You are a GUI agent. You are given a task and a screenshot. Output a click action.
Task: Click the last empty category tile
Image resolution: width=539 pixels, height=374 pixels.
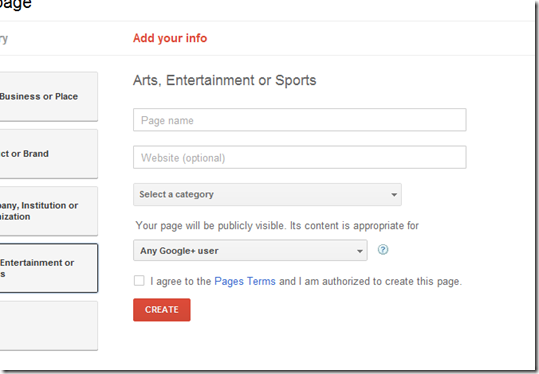48,326
